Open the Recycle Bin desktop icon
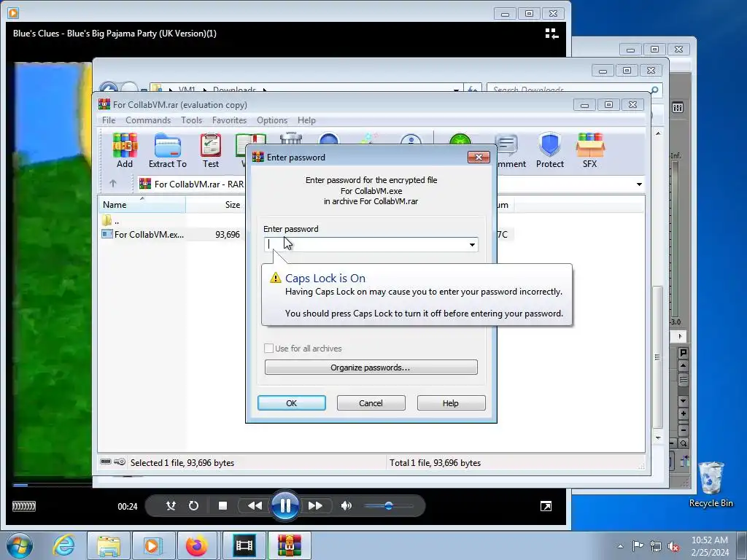This screenshot has height=560, width=747. [711, 485]
